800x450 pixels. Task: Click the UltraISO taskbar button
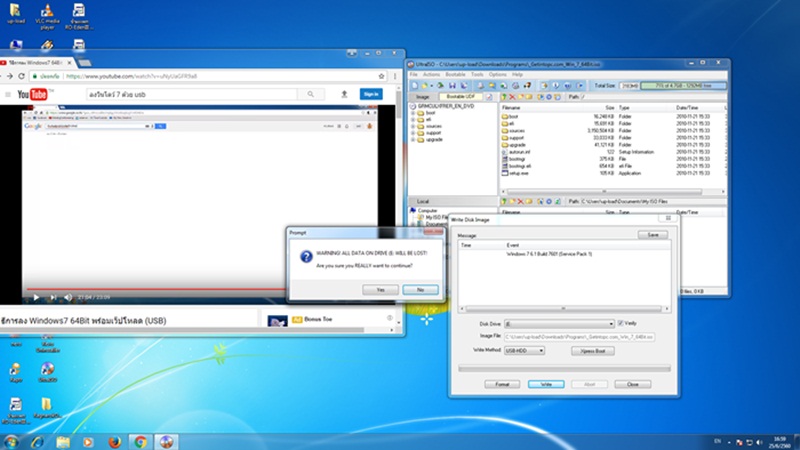166,442
